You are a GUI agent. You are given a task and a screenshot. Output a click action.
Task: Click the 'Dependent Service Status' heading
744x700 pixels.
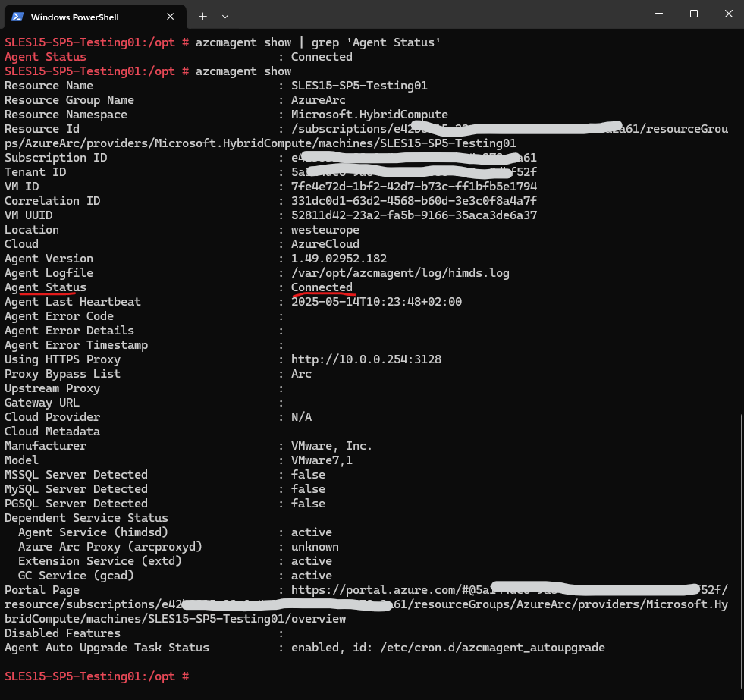[x=86, y=518]
